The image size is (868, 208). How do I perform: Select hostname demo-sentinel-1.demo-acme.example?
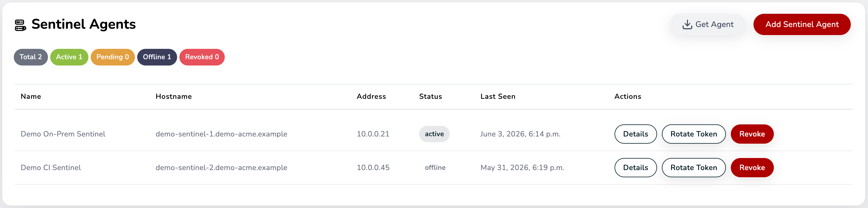tap(221, 134)
